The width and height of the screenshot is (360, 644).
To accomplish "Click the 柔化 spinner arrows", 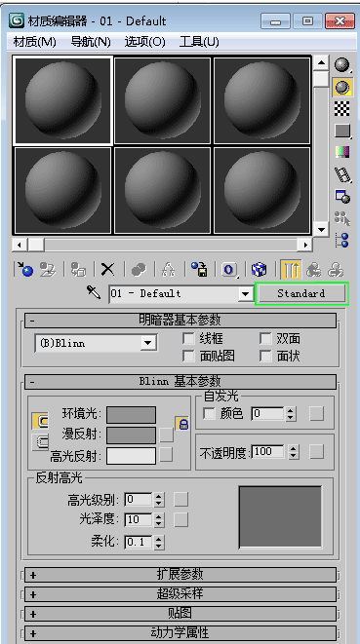I will pos(159,542).
